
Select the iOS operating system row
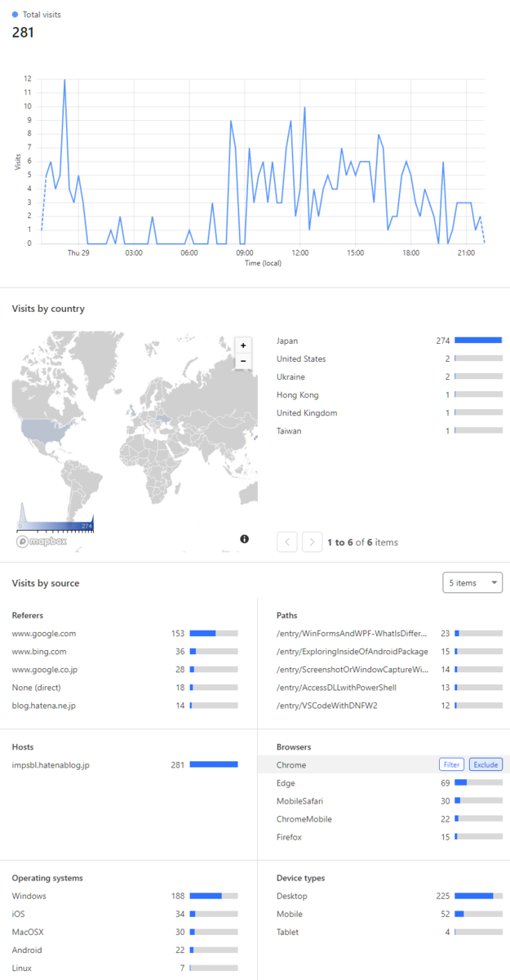[125, 915]
